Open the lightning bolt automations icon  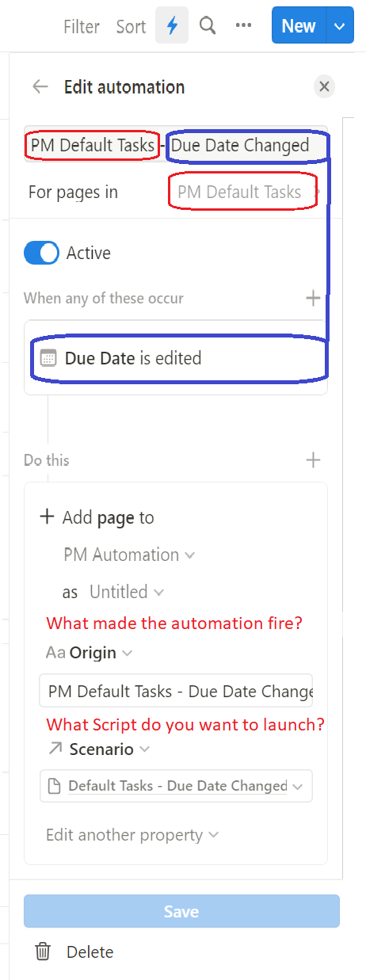[x=172, y=26]
